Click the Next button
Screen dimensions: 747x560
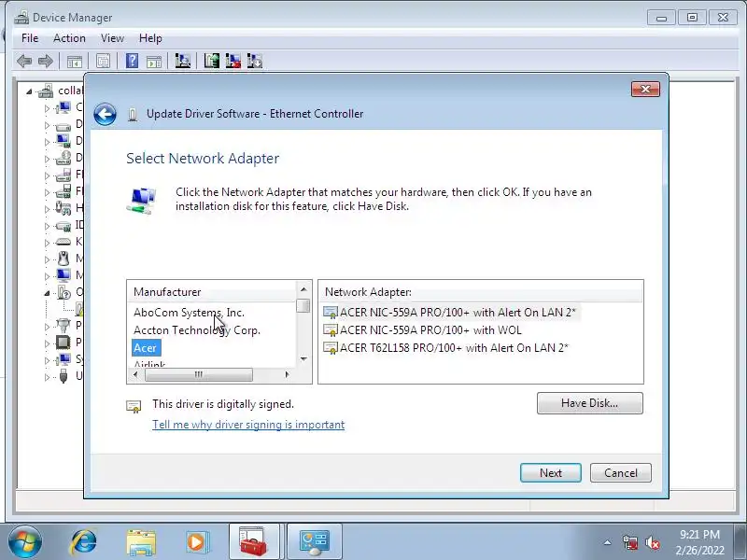click(x=551, y=473)
